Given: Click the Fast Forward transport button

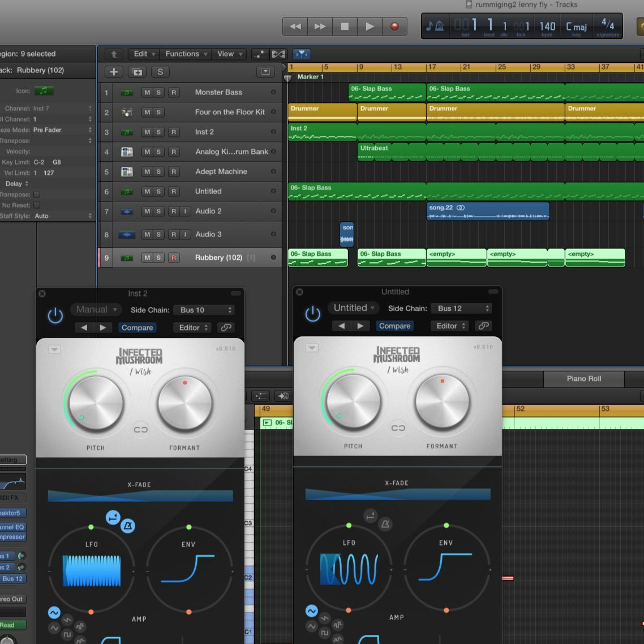Looking at the screenshot, I should tap(320, 26).
